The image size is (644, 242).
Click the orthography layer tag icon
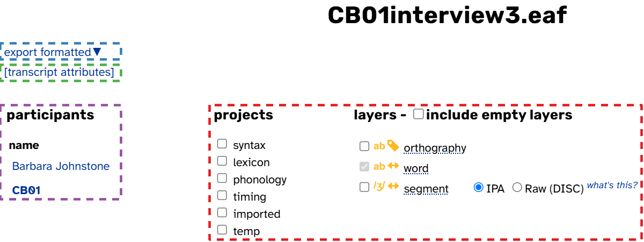pyautogui.click(x=393, y=146)
